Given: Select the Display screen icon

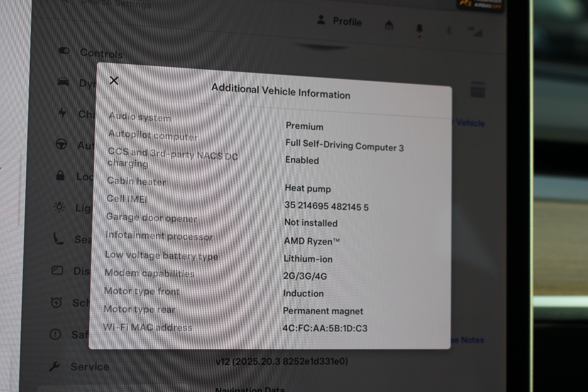Looking at the screenshot, I should pos(57,270).
